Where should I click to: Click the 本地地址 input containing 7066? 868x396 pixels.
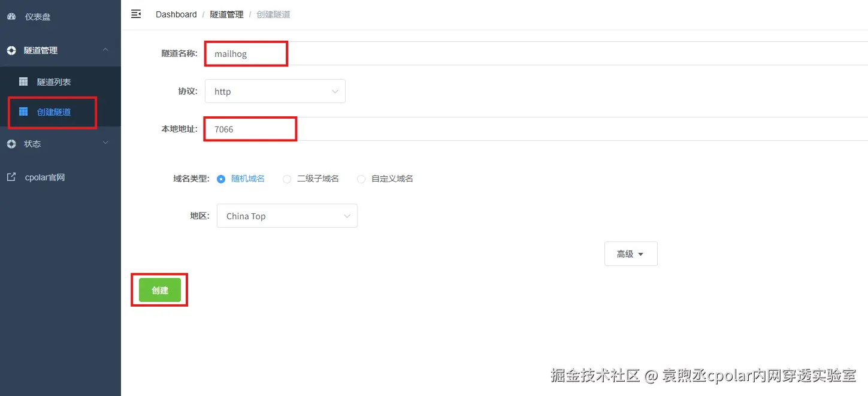[536, 129]
